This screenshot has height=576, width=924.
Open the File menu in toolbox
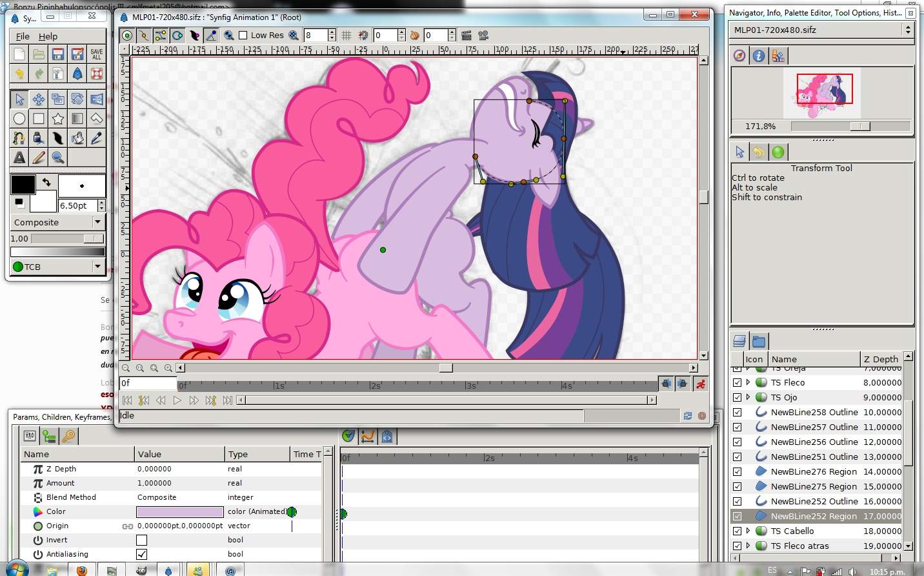23,36
